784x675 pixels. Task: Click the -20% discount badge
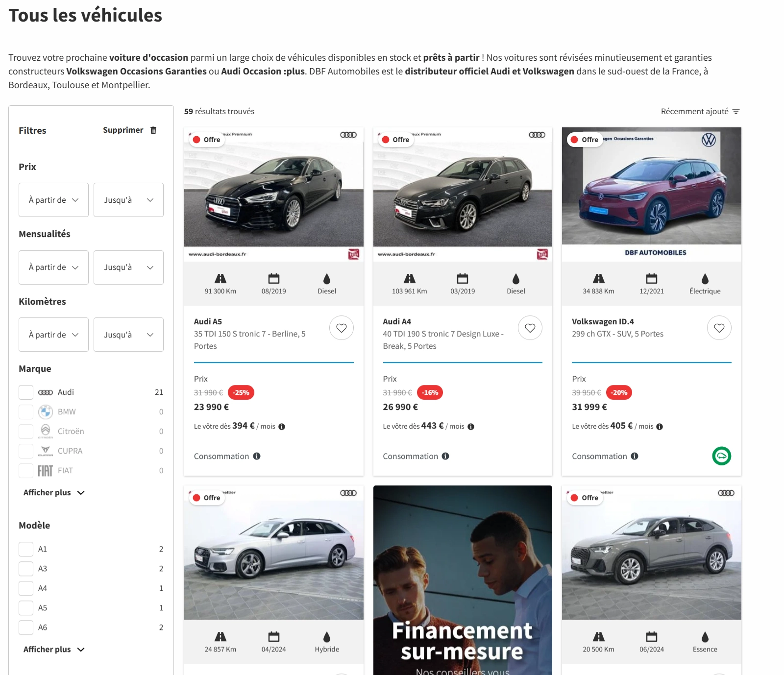point(619,393)
